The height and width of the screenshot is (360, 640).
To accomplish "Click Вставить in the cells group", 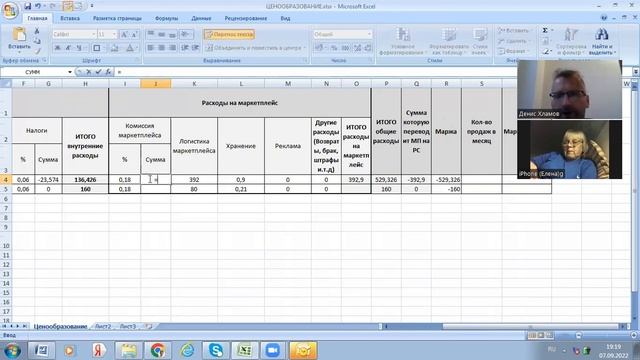I will (x=514, y=31).
